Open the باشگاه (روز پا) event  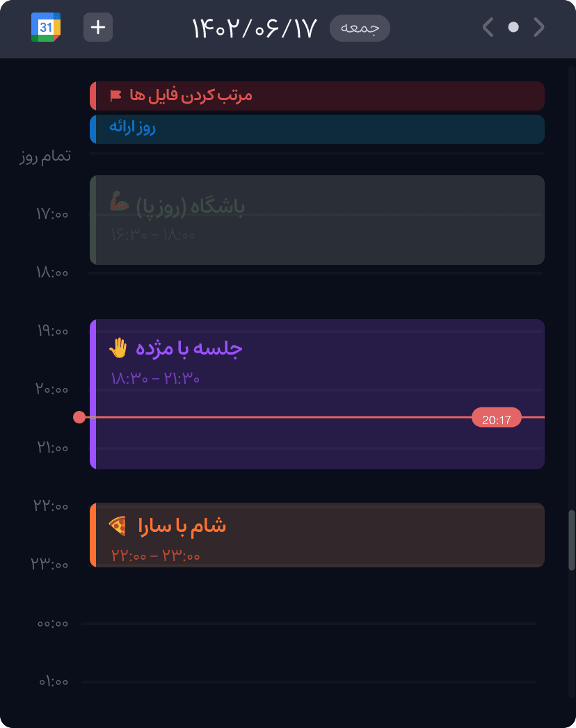[x=317, y=220]
